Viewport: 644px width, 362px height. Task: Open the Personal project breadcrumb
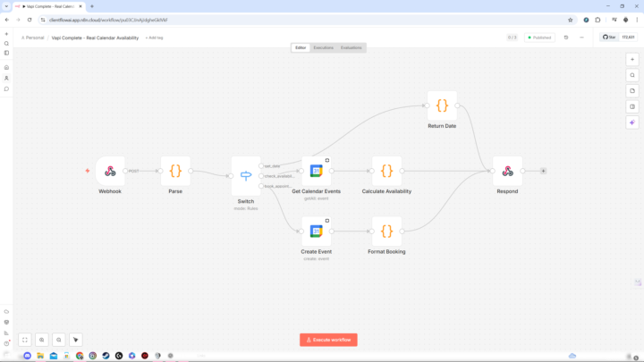click(x=32, y=38)
